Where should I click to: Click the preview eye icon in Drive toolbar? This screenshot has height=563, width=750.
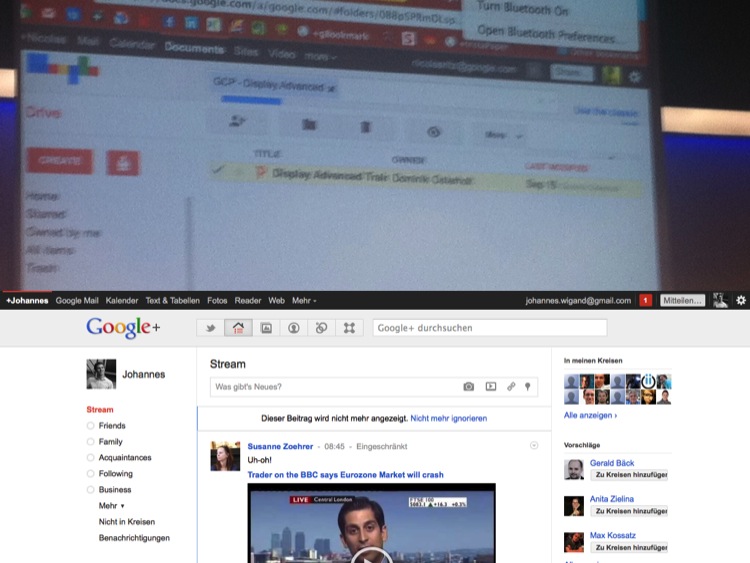coord(433,132)
